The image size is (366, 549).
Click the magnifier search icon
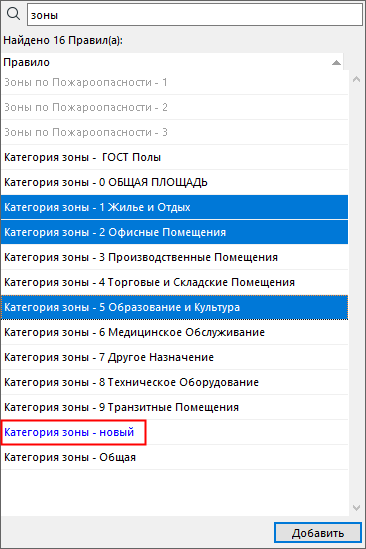click(13, 14)
